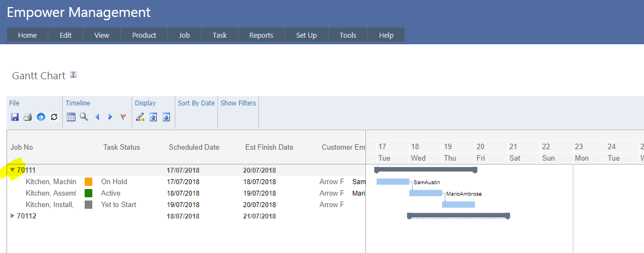This screenshot has width=644, height=253.
Task: Click the magnifying glass zoom icon
Action: (84, 117)
